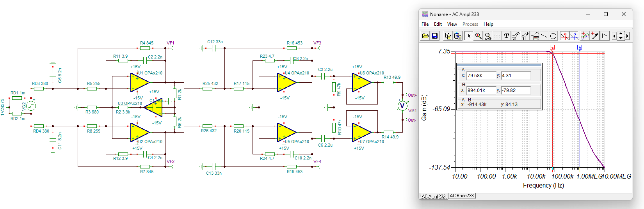The width and height of the screenshot is (644, 209).
Task: Click the left arrow navigation button
Action: 614,36
